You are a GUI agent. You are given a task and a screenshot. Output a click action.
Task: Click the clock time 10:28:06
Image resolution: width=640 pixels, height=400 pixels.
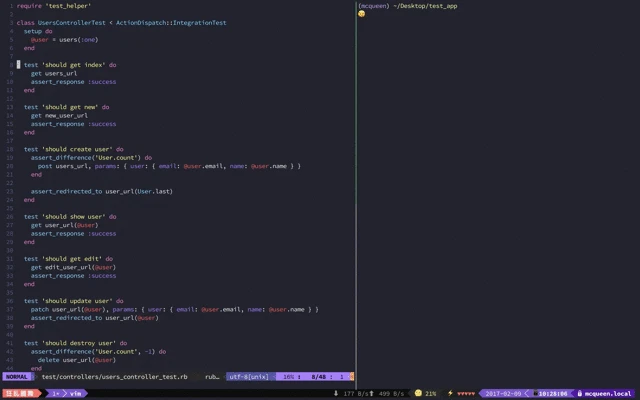coord(553,394)
